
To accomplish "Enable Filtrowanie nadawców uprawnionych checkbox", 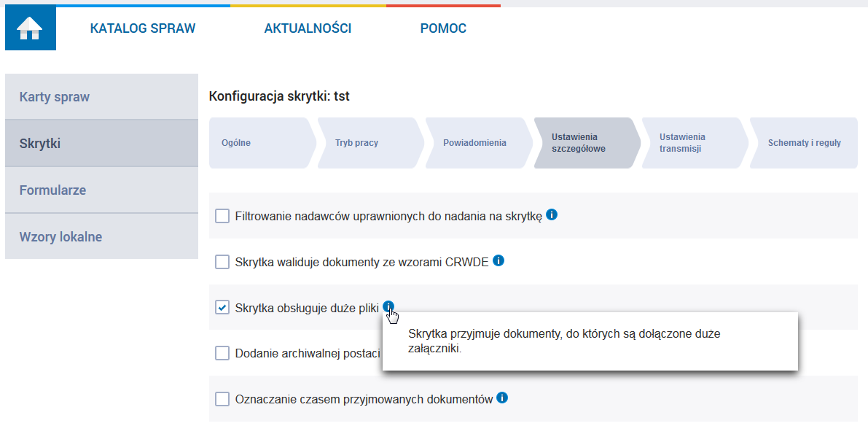I will [x=222, y=216].
